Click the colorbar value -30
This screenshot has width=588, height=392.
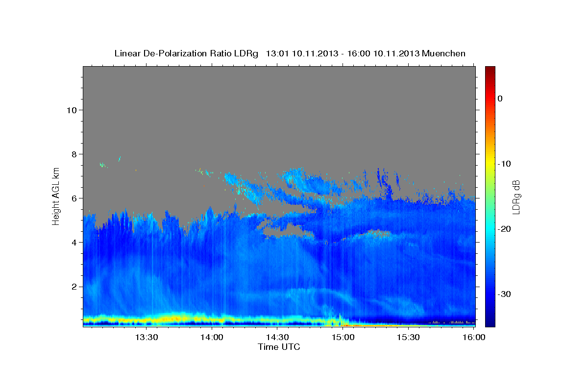[505, 294]
